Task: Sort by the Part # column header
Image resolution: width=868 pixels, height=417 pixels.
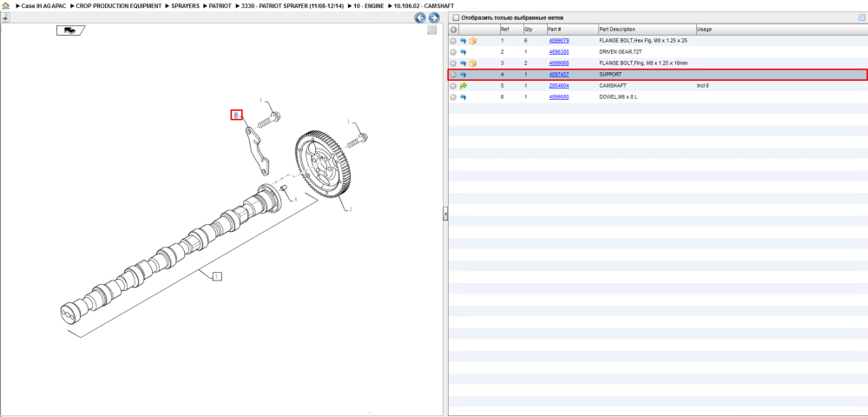Action: pyautogui.click(x=572, y=30)
